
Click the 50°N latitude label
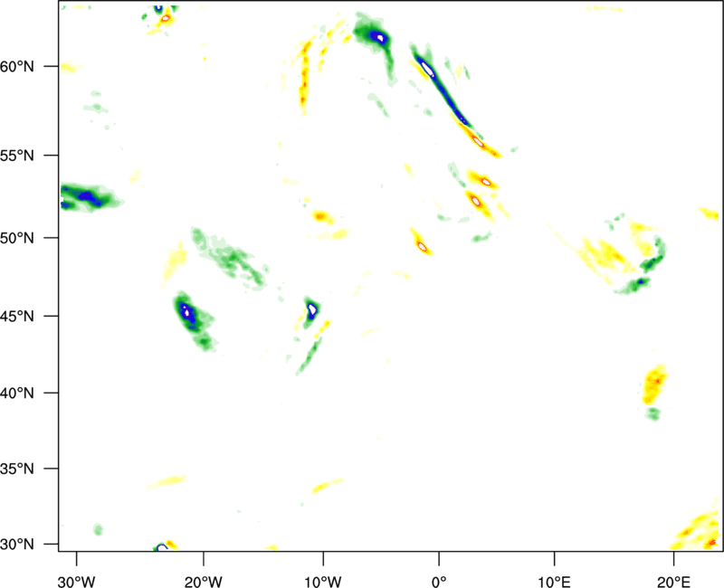tap(17, 238)
